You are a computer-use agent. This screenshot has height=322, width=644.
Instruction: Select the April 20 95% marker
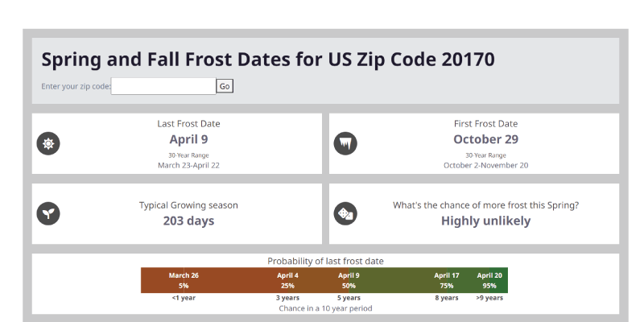489,280
